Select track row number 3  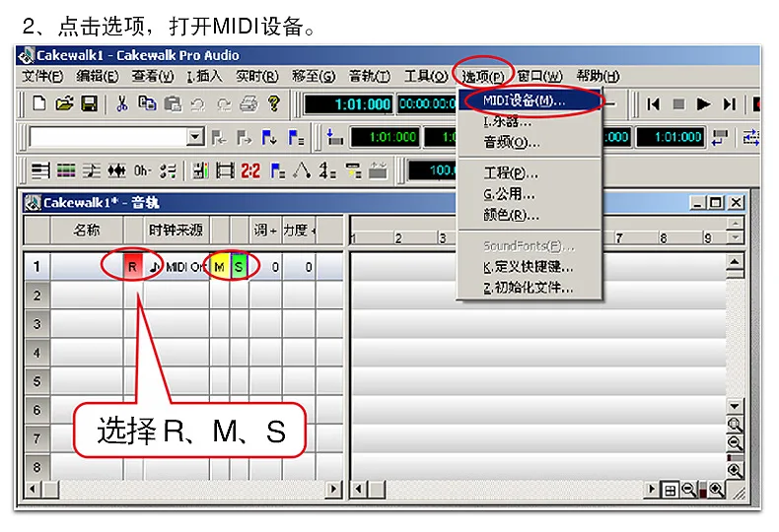36,324
